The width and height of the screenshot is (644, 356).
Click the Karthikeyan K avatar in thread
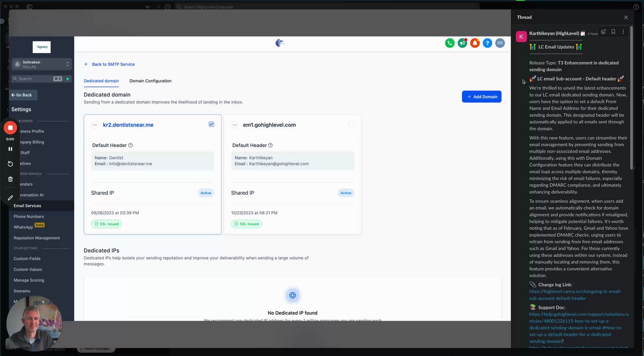[521, 37]
